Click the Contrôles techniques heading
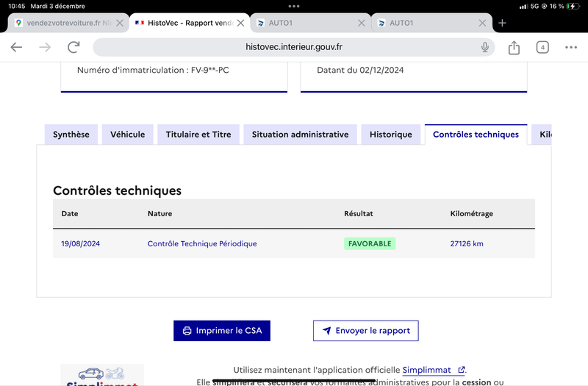 point(117,190)
